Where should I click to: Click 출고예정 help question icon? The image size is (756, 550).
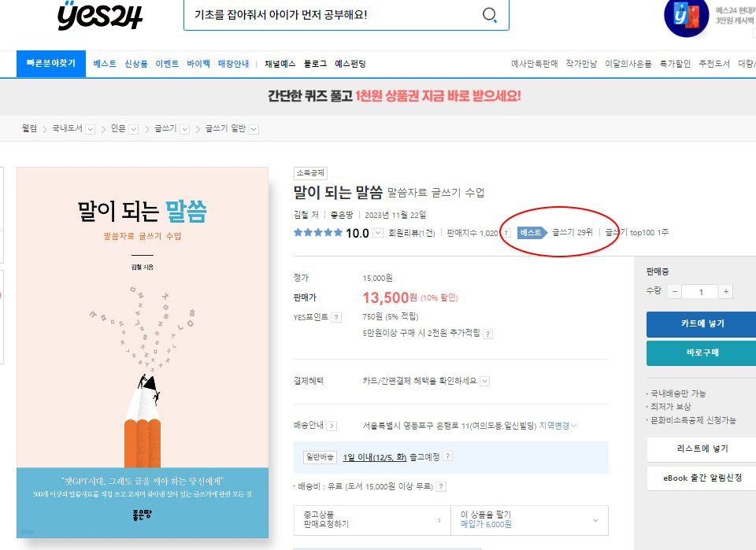coord(447,456)
